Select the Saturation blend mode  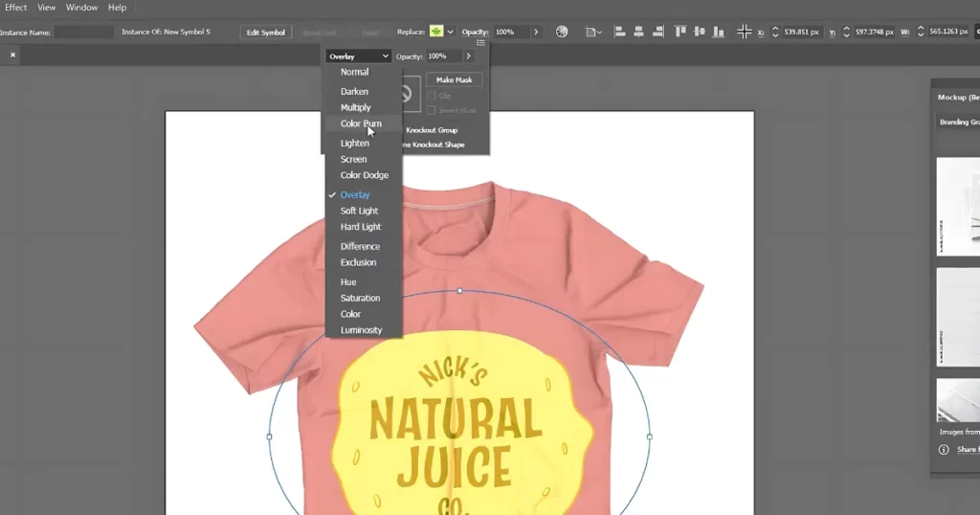(x=363, y=298)
